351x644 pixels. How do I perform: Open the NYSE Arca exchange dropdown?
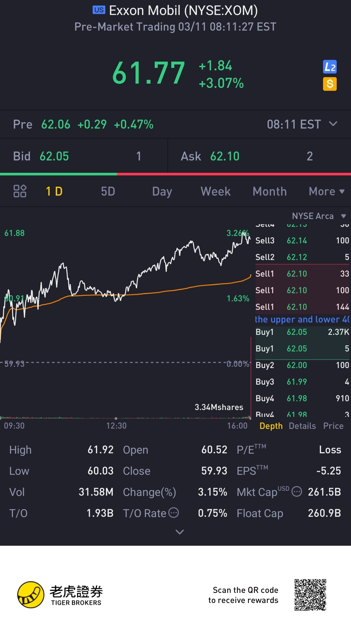319,216
